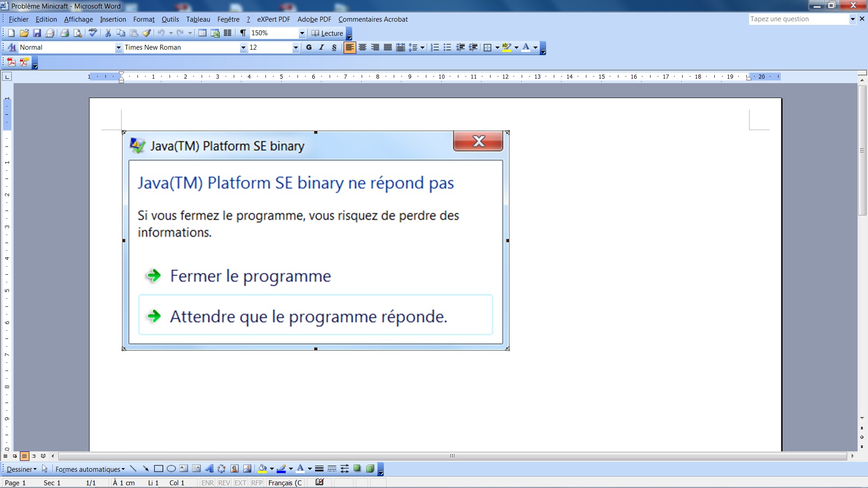
Task: Open the font name dropdown
Action: point(243,47)
